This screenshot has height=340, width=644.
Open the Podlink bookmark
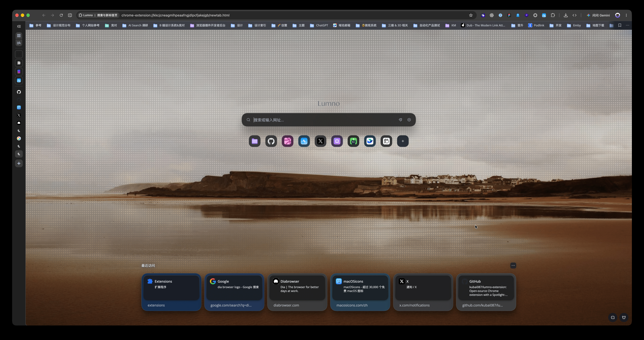coord(536,25)
